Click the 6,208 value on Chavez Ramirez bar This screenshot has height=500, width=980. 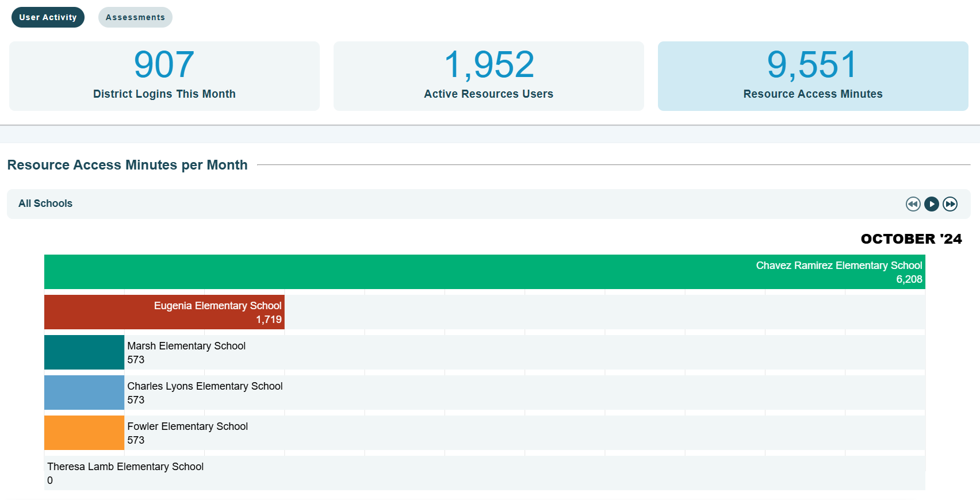909,279
